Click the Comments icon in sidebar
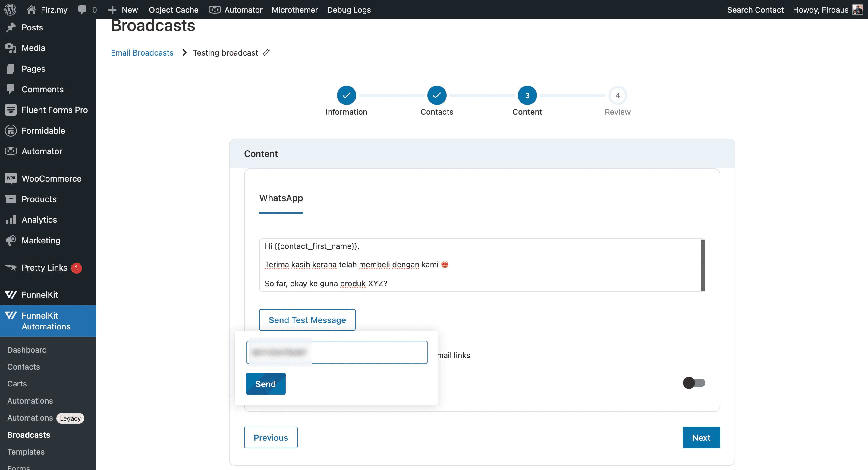The width and height of the screenshot is (868, 470). click(x=11, y=89)
